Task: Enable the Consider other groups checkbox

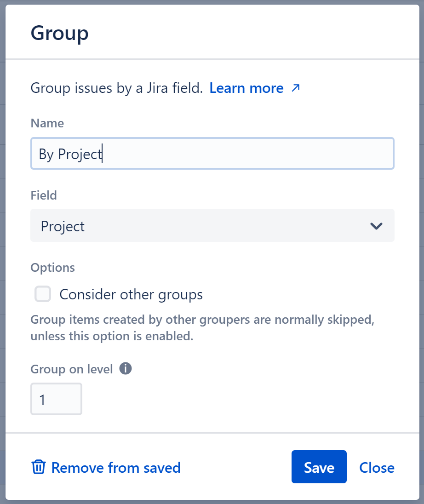Action: (x=42, y=294)
